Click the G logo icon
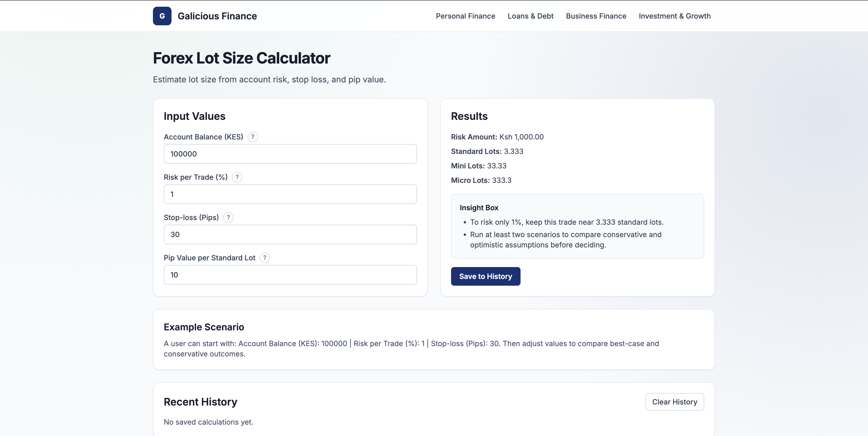This screenshot has height=436, width=868. click(162, 16)
